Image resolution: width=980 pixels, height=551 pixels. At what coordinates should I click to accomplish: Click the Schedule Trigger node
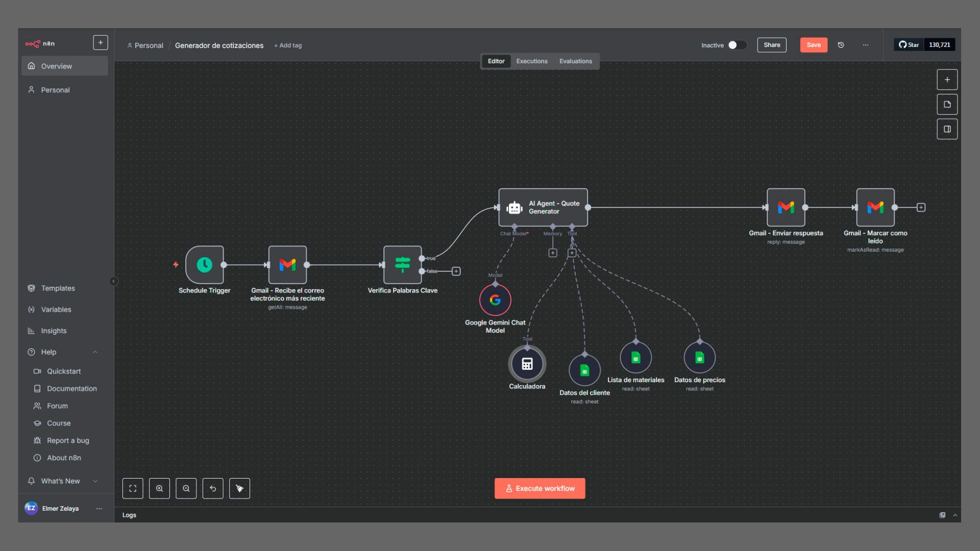coord(205,265)
